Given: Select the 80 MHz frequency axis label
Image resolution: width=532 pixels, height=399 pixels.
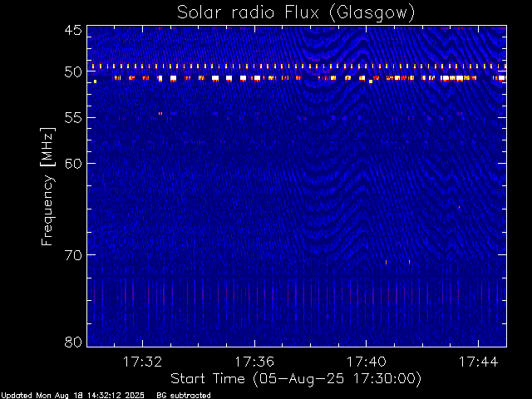Looking at the screenshot, I should pos(73,342).
